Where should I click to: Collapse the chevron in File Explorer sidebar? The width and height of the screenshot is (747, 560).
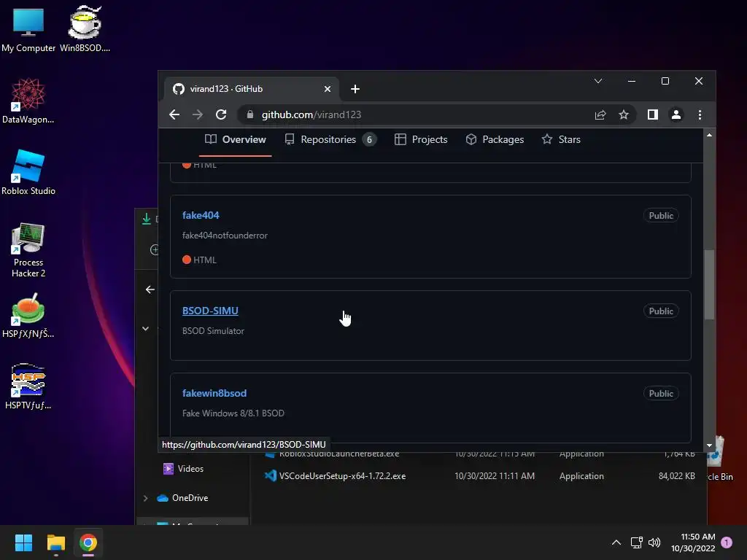click(145, 329)
